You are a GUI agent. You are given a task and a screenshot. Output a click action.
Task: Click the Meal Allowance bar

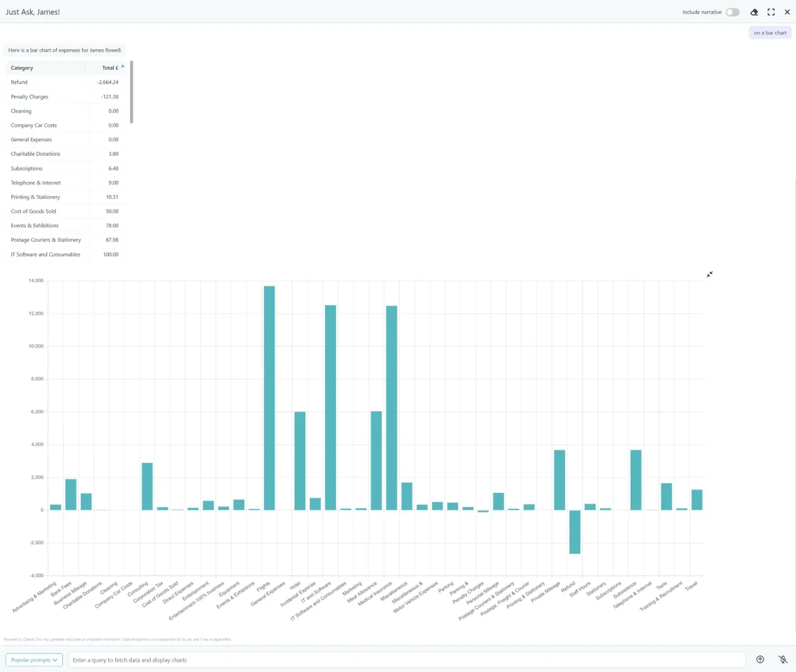point(376,460)
